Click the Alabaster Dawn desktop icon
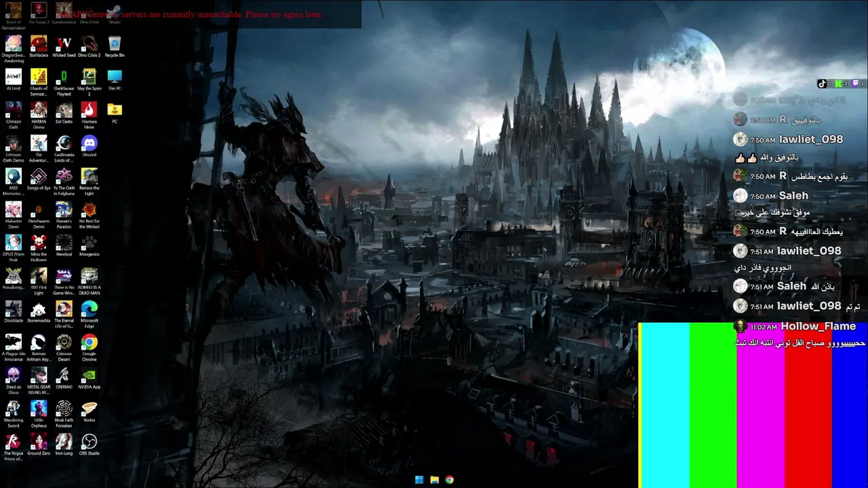This screenshot has height=488, width=868. 14,214
